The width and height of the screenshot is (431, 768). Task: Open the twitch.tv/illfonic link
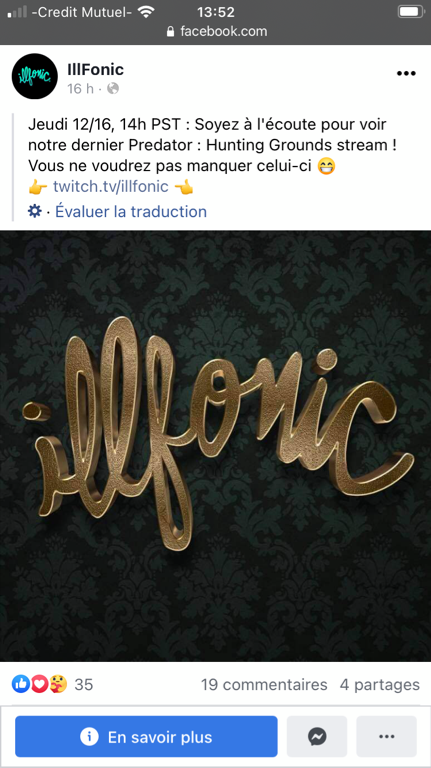pyautogui.click(x=111, y=187)
